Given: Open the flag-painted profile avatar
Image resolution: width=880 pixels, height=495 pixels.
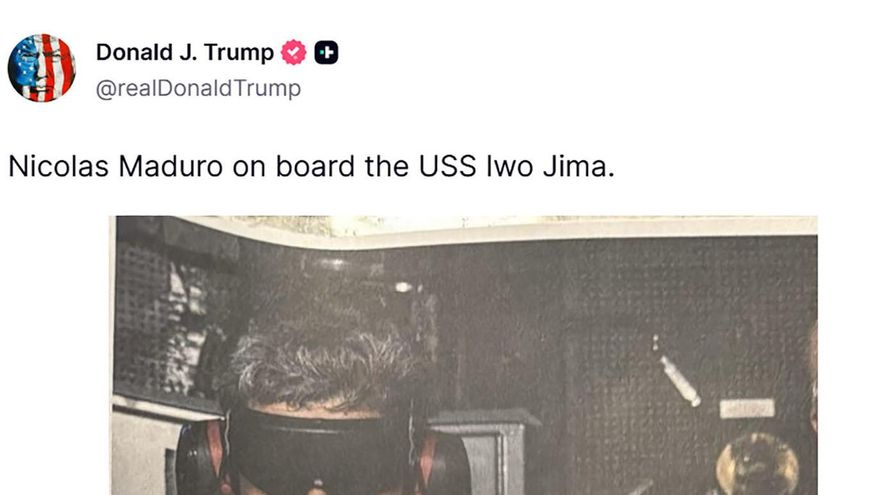Looking at the screenshot, I should pos(42,68).
